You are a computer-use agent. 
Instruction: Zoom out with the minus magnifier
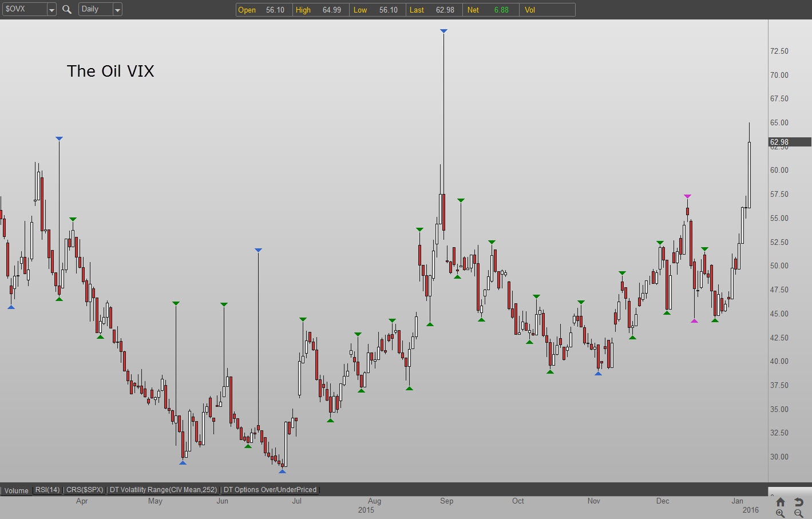799,513
